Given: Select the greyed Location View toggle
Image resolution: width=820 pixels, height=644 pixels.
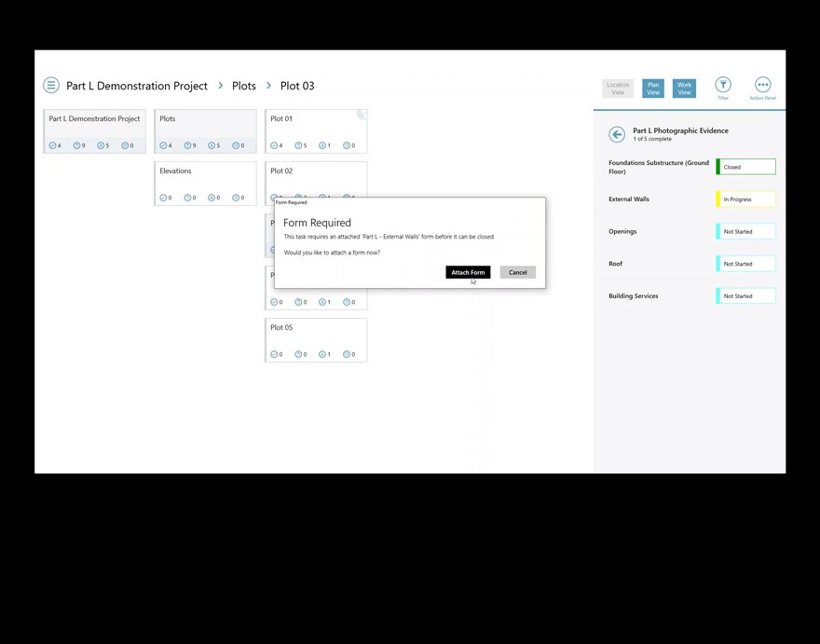Looking at the screenshot, I should click(618, 89).
